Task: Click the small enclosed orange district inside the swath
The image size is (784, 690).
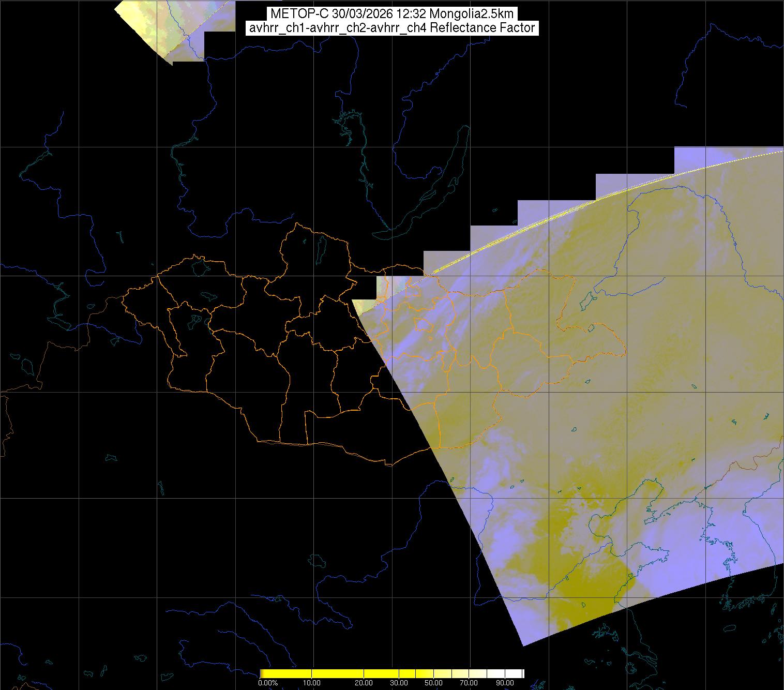Action: click(x=424, y=325)
